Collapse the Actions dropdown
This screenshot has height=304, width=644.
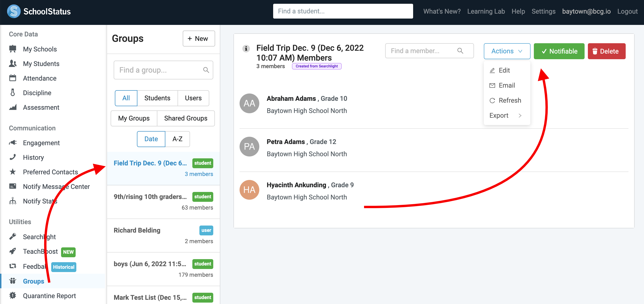click(x=507, y=51)
